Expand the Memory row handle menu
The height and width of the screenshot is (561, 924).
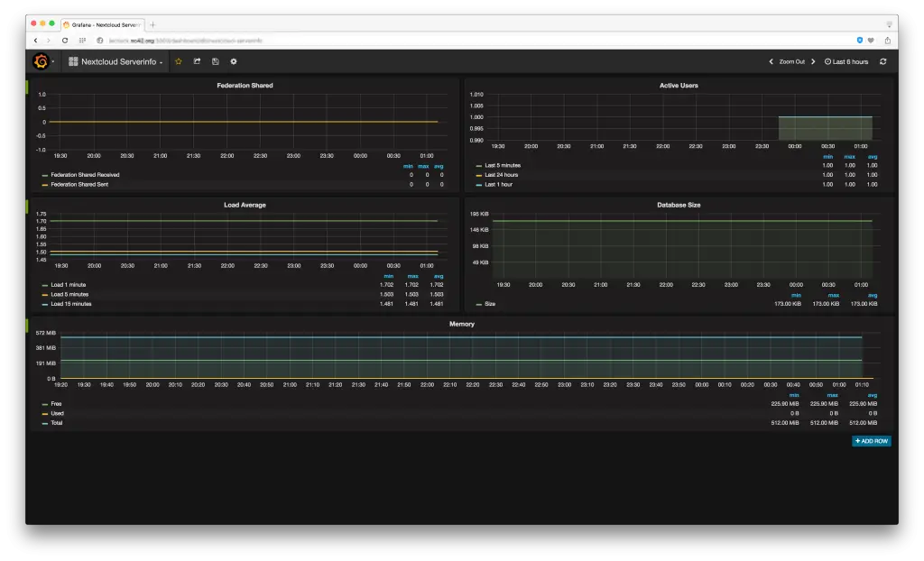click(x=28, y=325)
